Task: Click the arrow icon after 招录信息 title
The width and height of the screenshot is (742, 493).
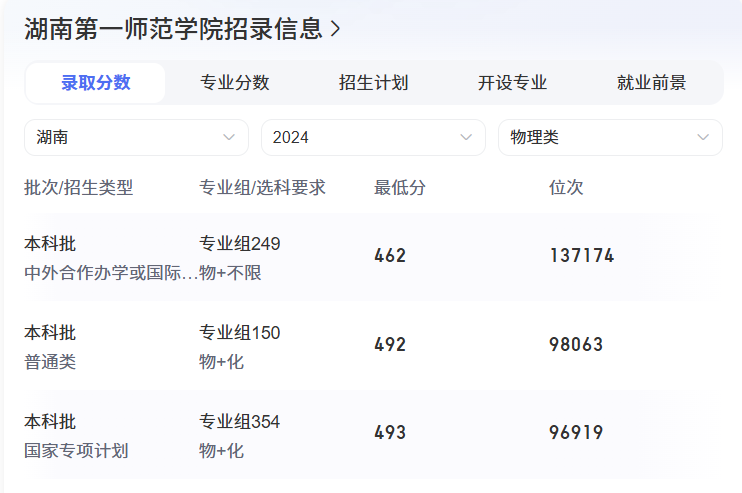Action: click(x=335, y=29)
